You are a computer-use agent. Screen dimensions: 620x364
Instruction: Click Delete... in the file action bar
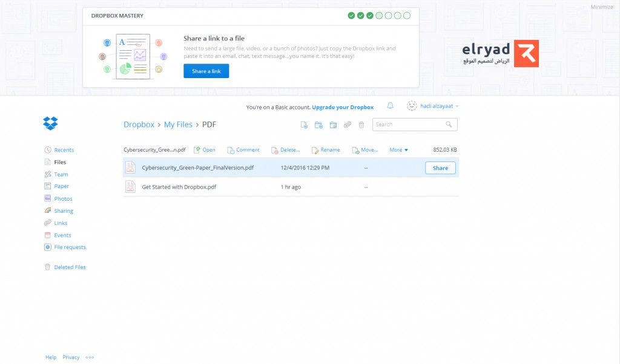286,150
